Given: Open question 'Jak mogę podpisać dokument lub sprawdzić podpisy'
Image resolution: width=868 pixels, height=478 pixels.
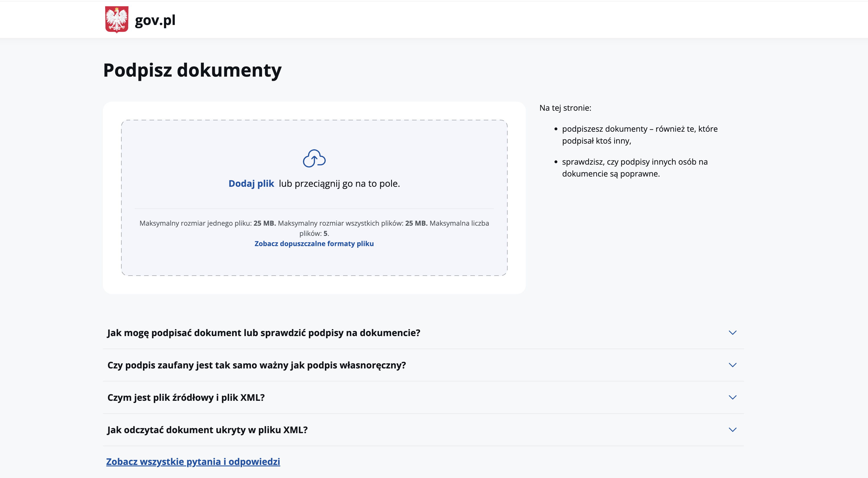Looking at the screenshot, I should (x=263, y=333).
